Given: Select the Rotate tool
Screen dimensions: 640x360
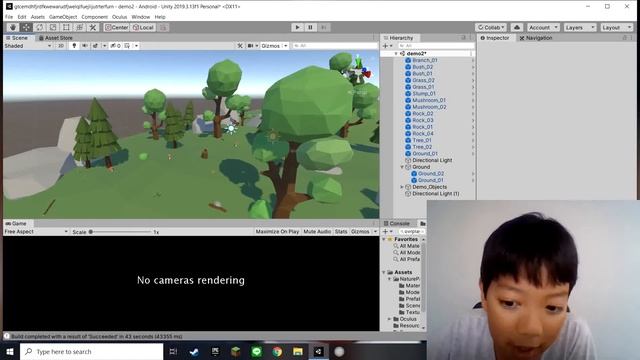Looking at the screenshot, I should click(40, 27).
